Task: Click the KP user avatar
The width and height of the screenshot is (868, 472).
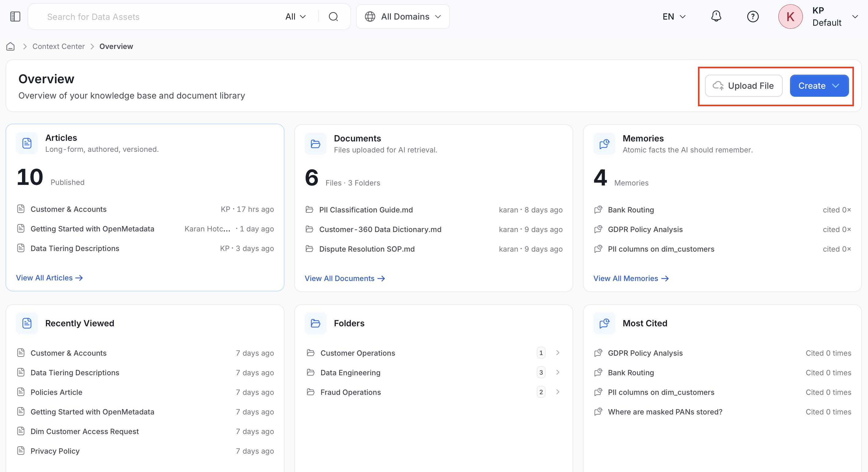Action: click(791, 17)
